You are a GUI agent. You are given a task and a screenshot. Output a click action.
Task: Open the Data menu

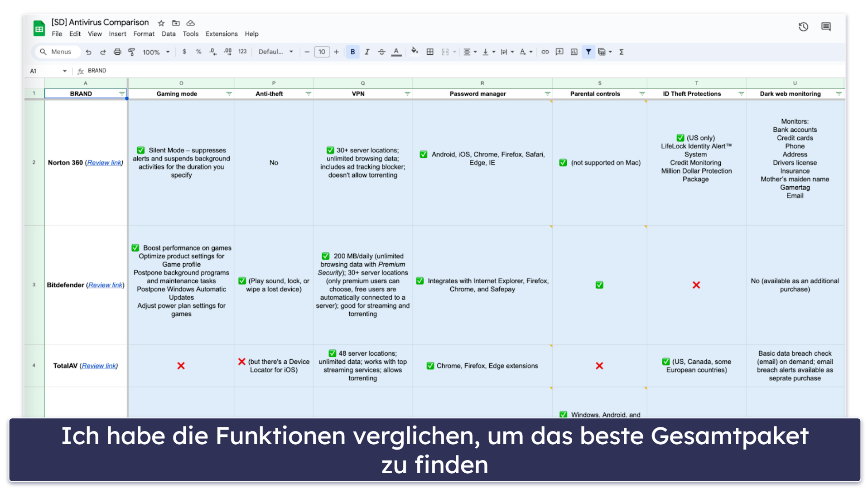click(169, 34)
